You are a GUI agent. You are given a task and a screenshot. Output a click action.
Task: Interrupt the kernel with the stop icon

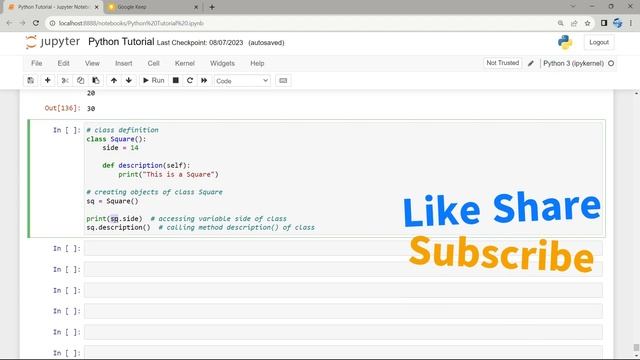176,80
